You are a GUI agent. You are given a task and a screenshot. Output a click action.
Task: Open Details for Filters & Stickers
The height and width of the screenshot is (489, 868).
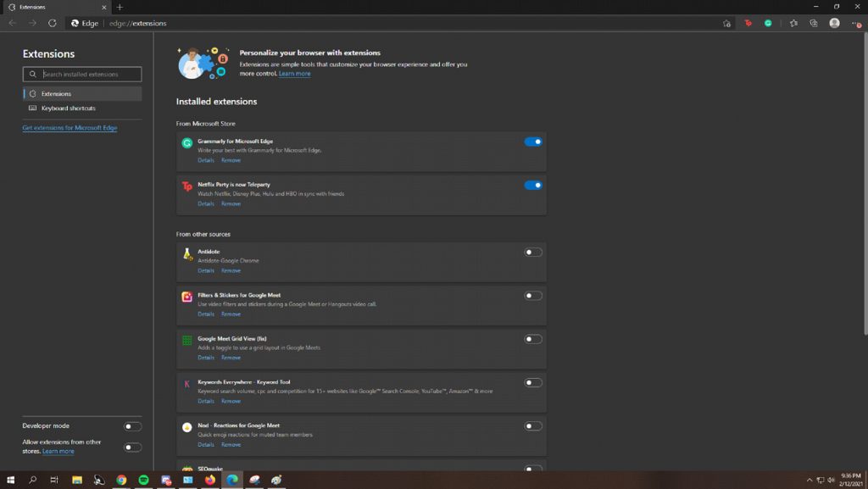click(206, 314)
